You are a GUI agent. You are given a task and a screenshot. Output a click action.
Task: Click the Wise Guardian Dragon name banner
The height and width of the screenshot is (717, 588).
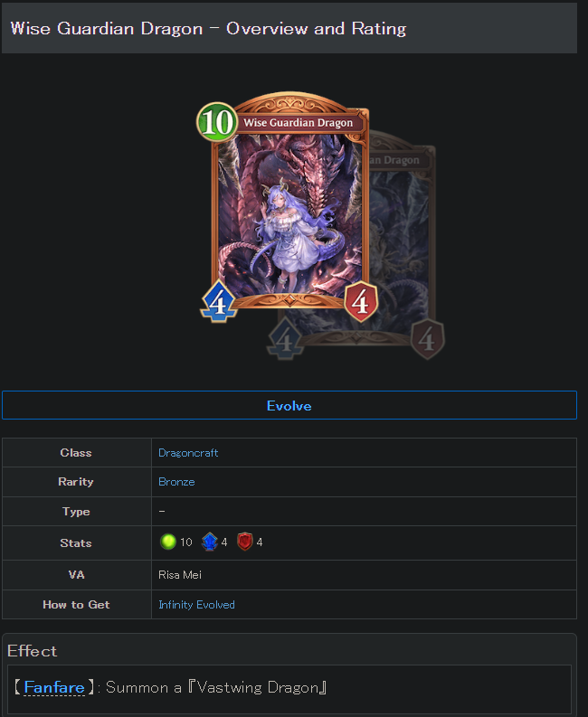298,123
